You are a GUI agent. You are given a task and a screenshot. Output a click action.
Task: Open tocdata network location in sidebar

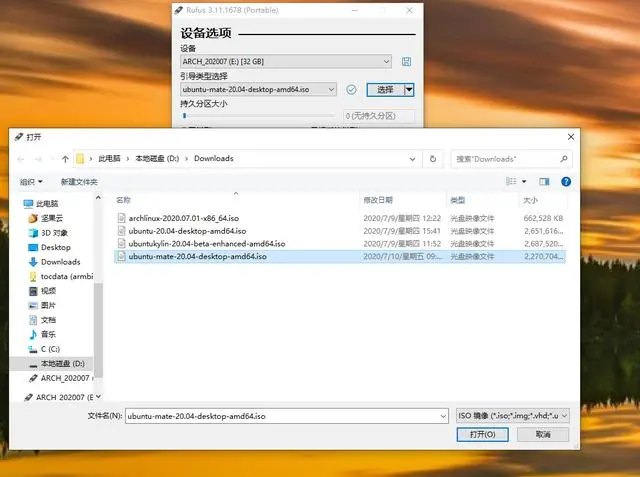coord(60,276)
